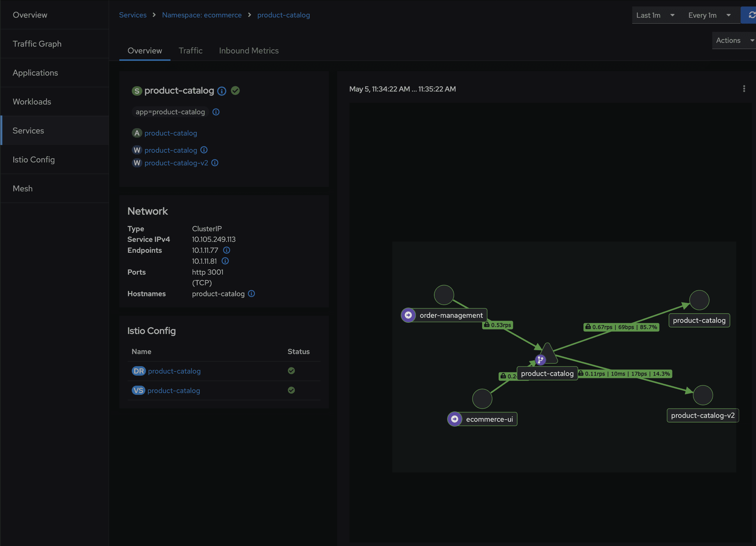Open the VS product-catalog config link
The height and width of the screenshot is (546, 756).
click(x=173, y=390)
